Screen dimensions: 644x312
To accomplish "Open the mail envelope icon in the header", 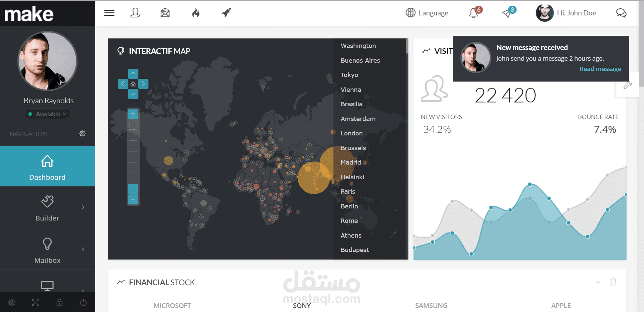I will pyautogui.click(x=165, y=13).
